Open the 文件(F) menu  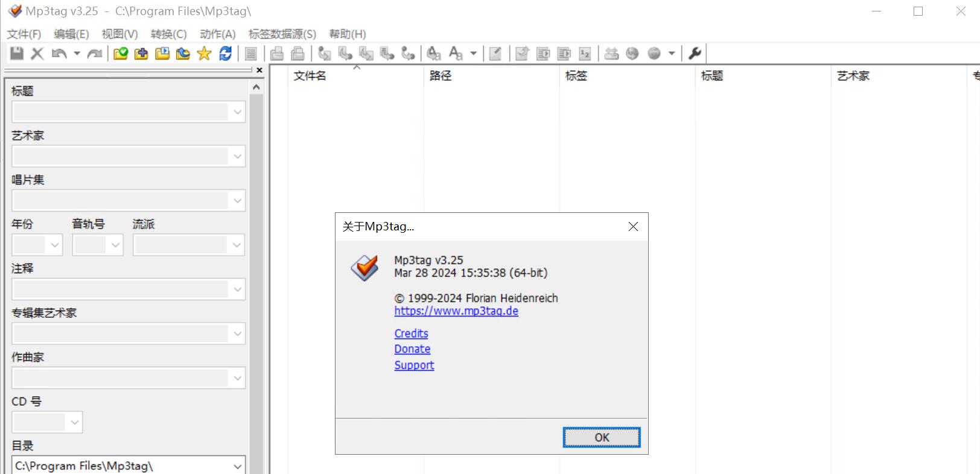pyautogui.click(x=24, y=34)
